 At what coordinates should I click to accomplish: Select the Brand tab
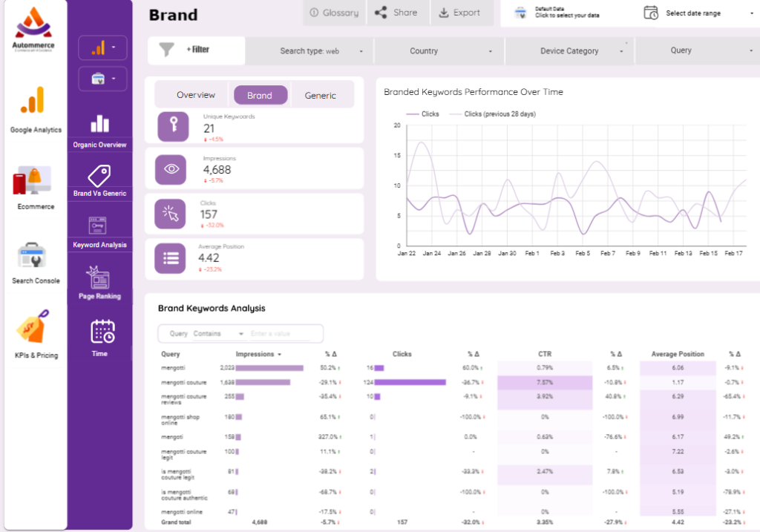click(261, 95)
